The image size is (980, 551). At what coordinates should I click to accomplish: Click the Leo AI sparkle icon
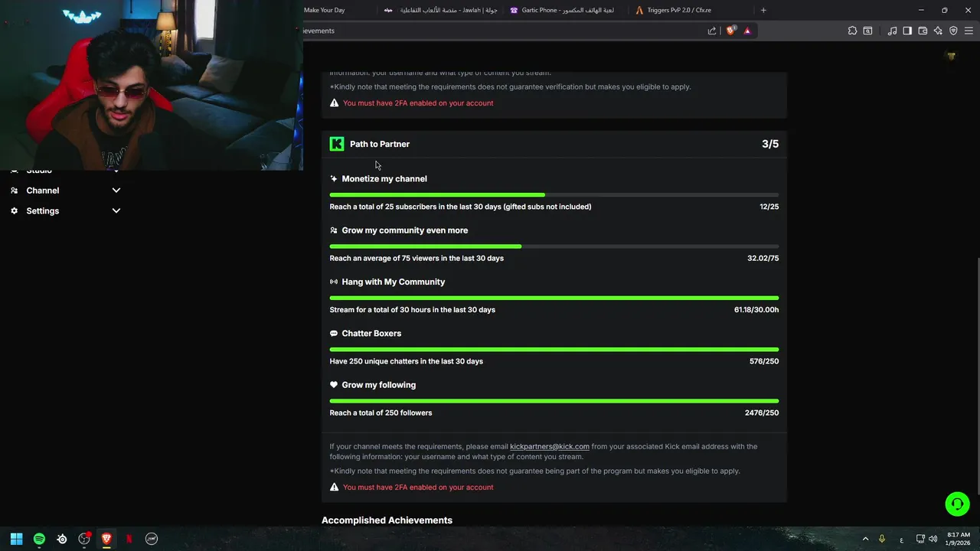click(938, 31)
